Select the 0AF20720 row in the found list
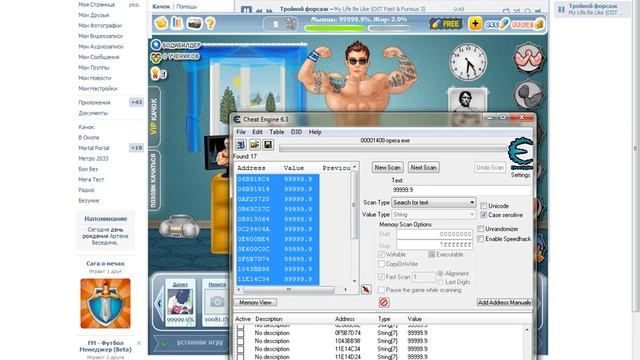Image resolution: width=640 pixels, height=360 pixels. [278, 199]
